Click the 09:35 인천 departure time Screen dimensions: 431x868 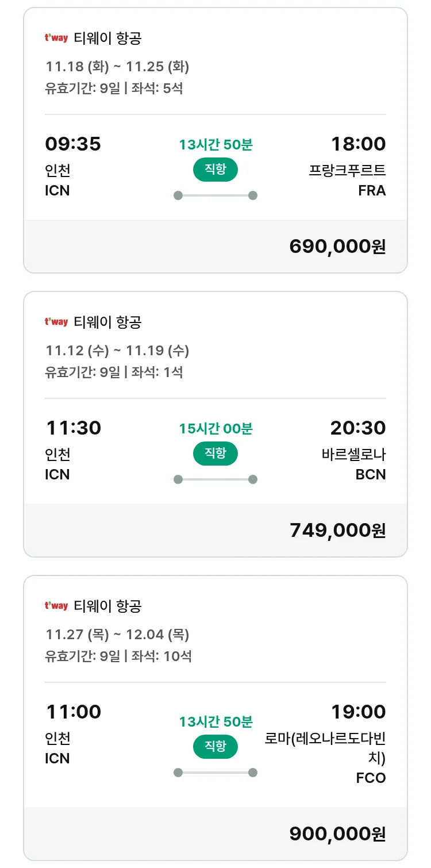pyautogui.click(x=73, y=144)
